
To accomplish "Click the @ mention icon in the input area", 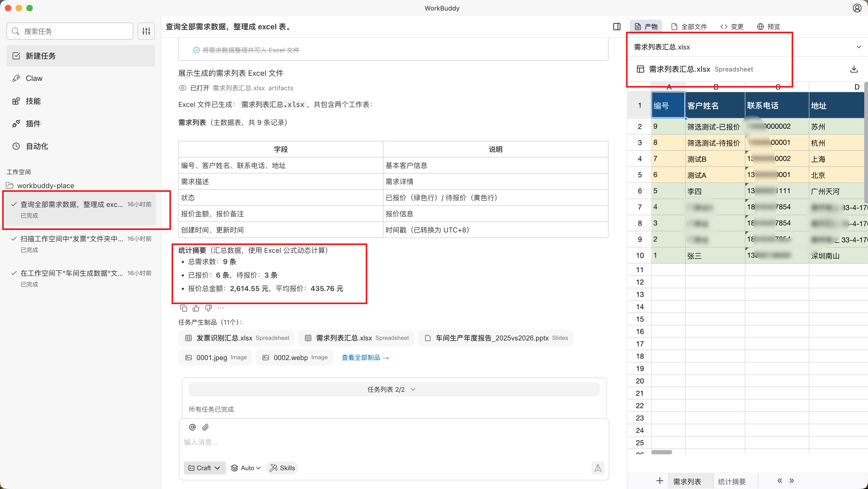I will coord(193,427).
